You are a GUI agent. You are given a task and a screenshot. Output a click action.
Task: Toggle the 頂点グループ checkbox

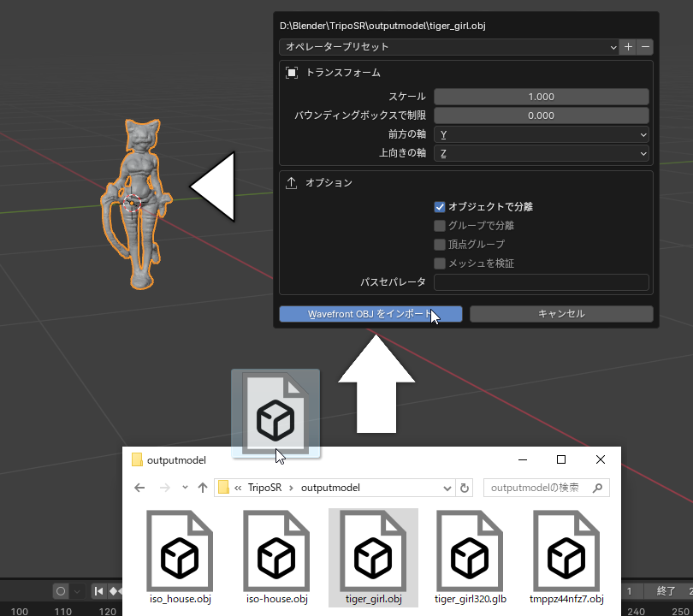[439, 244]
